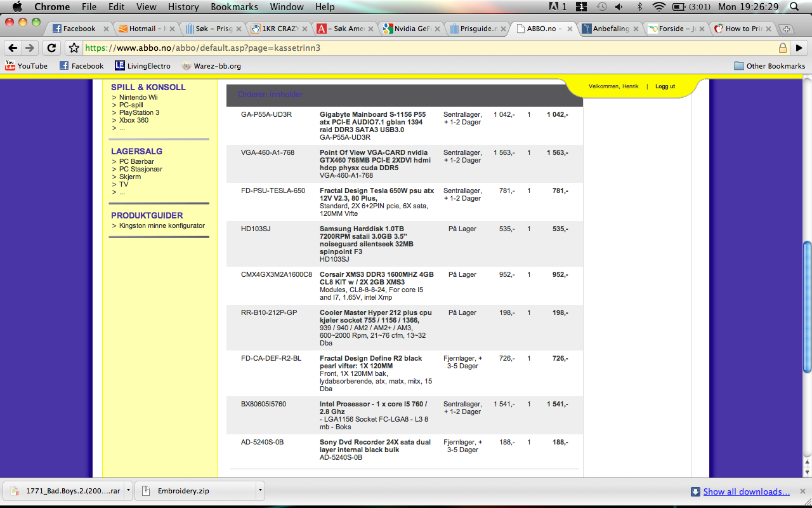Viewport: 812px width, 508px height.
Task: Click the page vertical scrollbar thumb
Action: tap(807, 307)
